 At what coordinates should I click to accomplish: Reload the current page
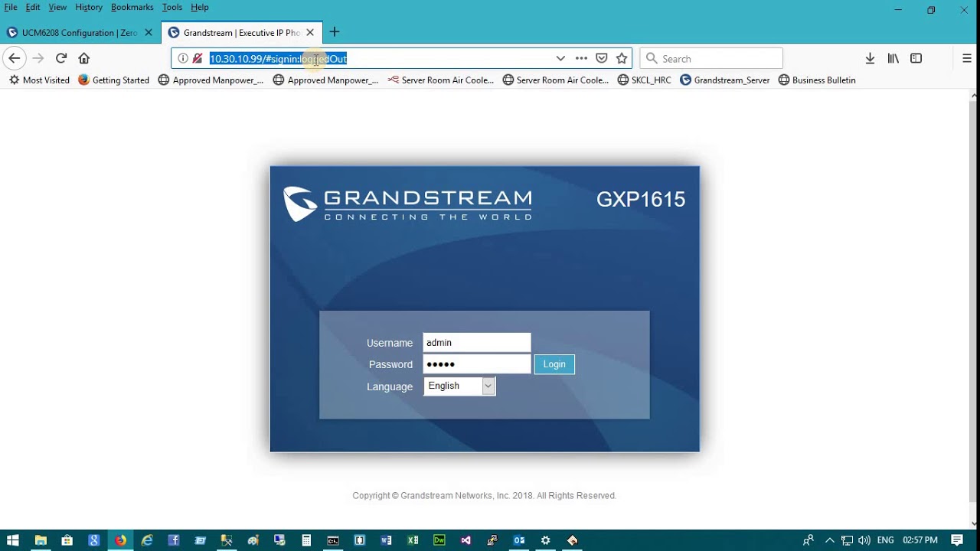[61, 58]
